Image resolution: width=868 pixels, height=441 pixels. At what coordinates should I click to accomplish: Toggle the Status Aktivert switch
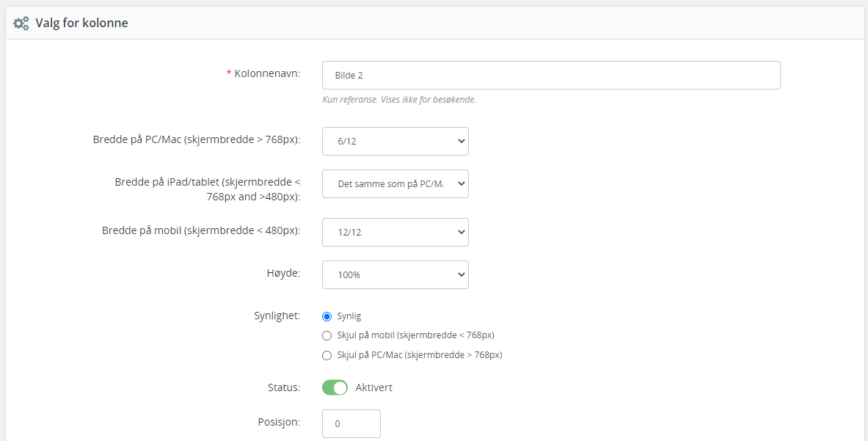[335, 387]
